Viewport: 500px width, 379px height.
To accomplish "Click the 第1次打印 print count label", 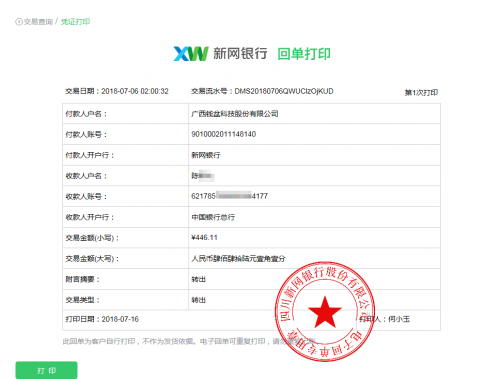I will pos(421,93).
